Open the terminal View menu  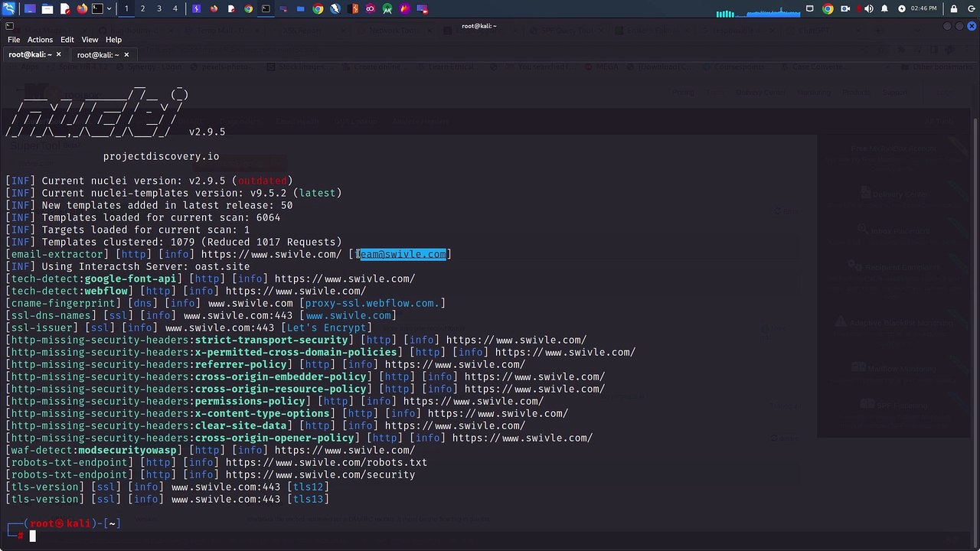(x=90, y=40)
